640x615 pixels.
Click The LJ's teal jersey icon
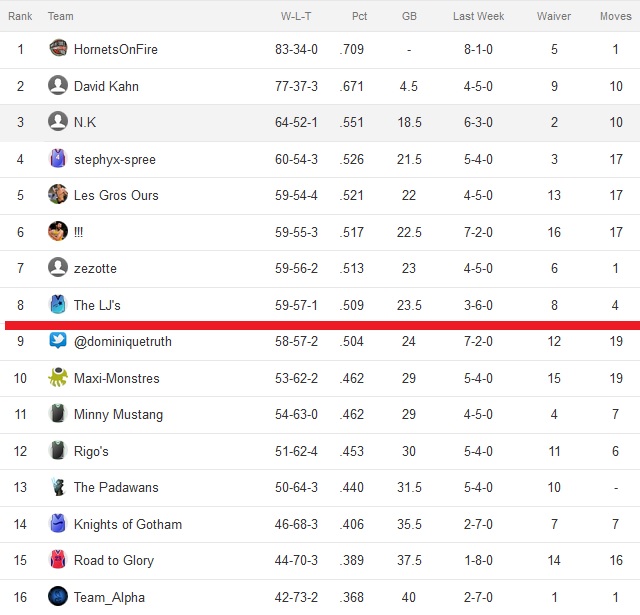click(x=58, y=304)
